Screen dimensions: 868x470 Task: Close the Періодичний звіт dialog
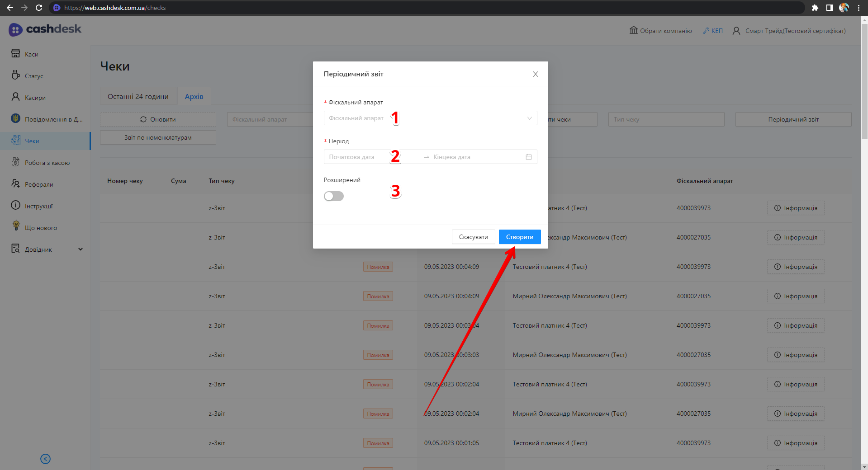535,74
